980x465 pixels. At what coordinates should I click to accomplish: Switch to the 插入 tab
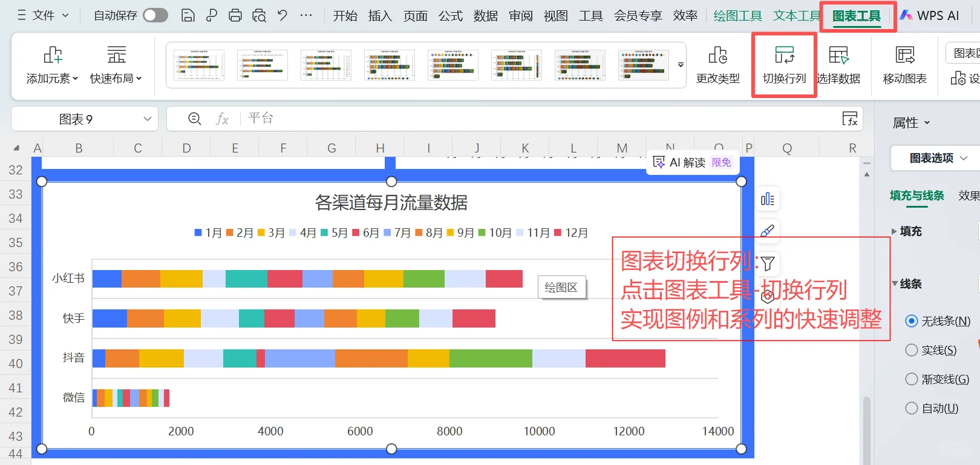(x=381, y=16)
